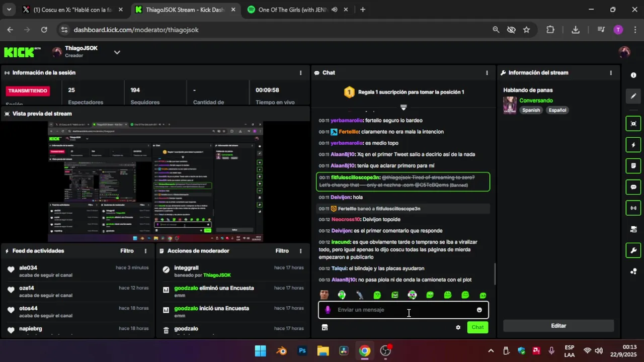This screenshot has height=362, width=644.
Task: Open the chat bubble icon in right sidebar
Action: (633, 187)
